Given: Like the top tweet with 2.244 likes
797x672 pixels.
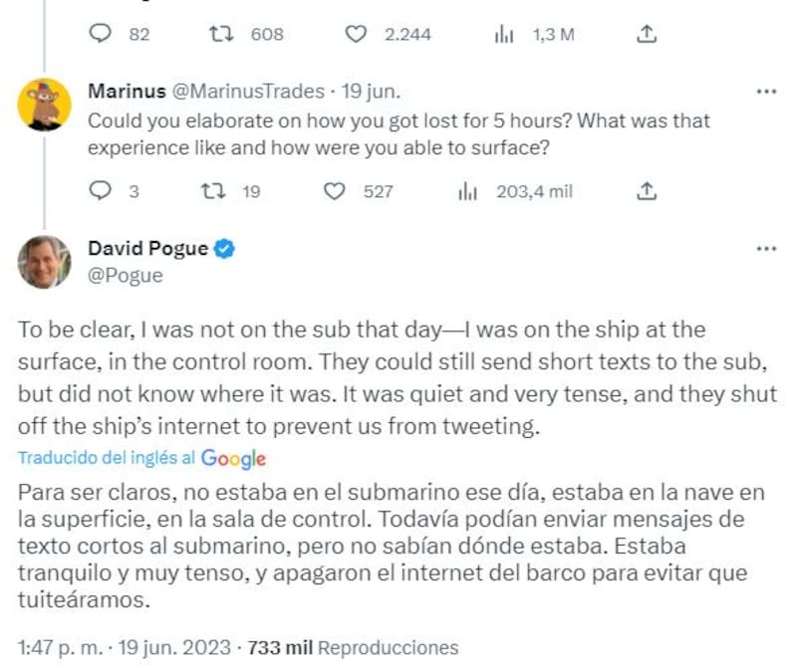Looking at the screenshot, I should point(357,34).
